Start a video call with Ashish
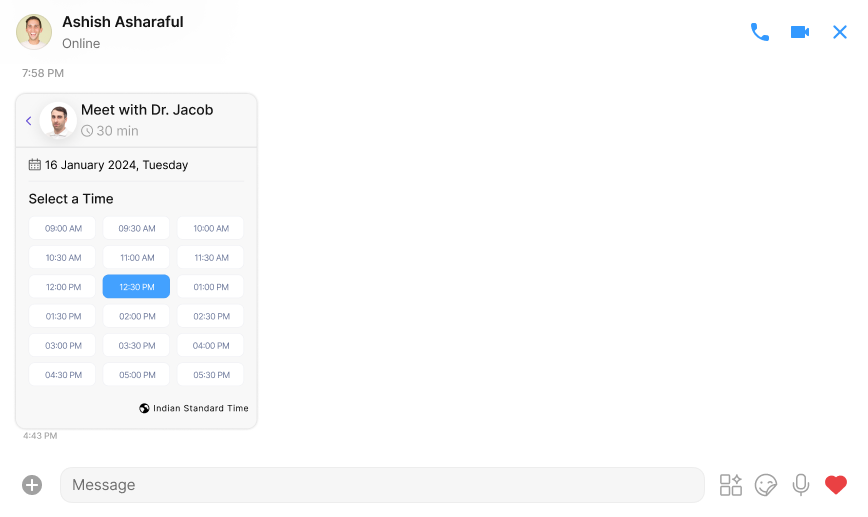This screenshot has height=517, width=868. [x=800, y=32]
